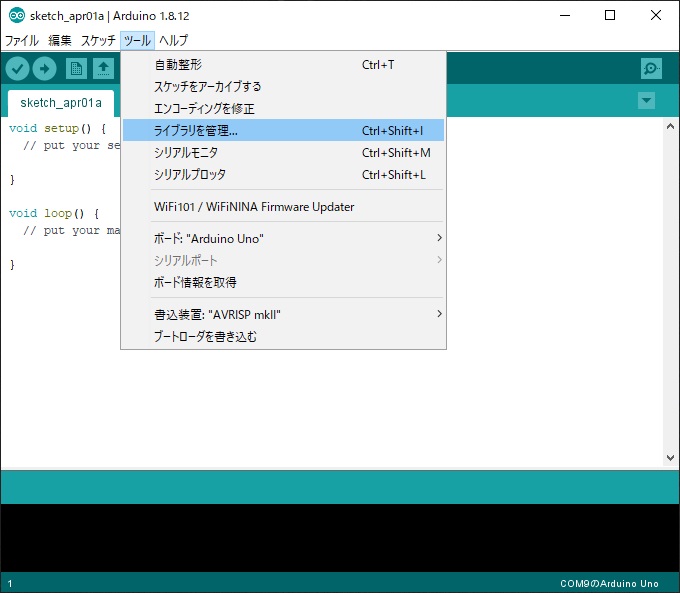Maximize the Arduino window
The image size is (680, 593).
click(x=610, y=16)
